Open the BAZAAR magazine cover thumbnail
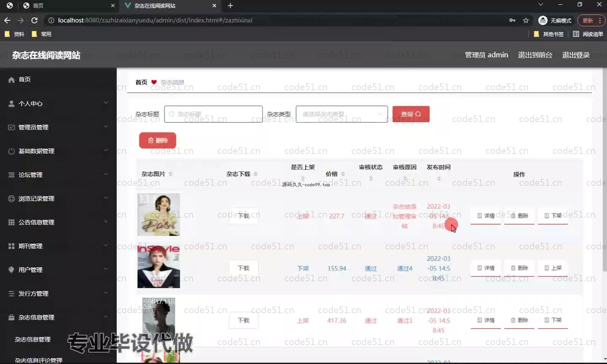607x364 pixels. (x=159, y=319)
